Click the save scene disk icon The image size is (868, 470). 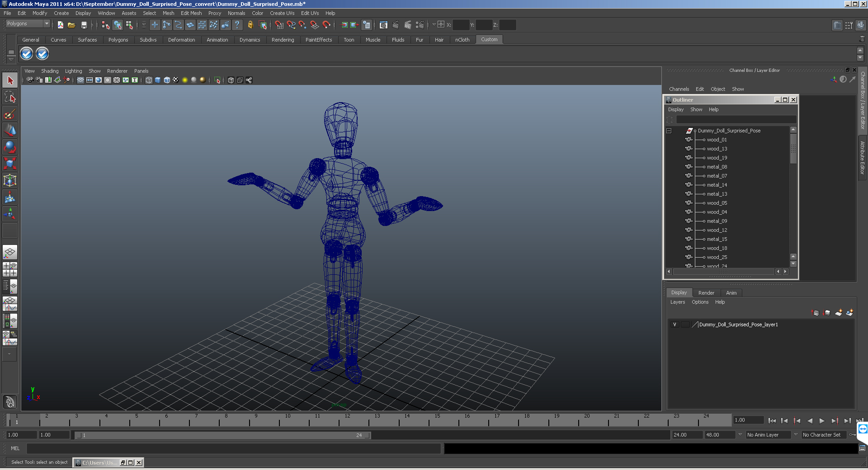(84, 25)
